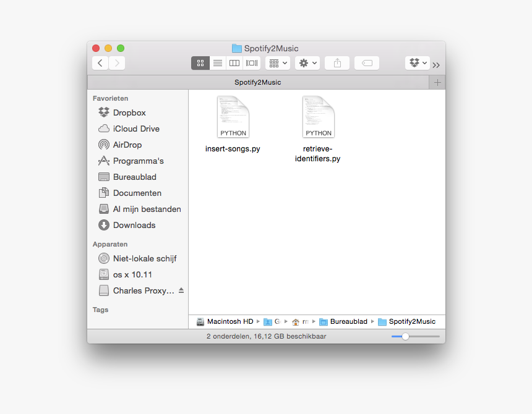Switch to column view
Image resolution: width=532 pixels, height=414 pixels.
(234, 63)
